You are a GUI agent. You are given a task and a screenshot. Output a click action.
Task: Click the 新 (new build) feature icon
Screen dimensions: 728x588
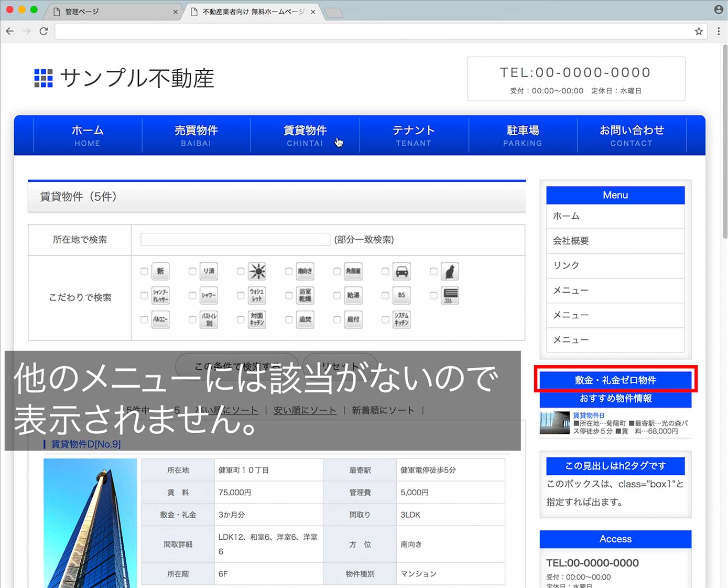[x=160, y=271]
